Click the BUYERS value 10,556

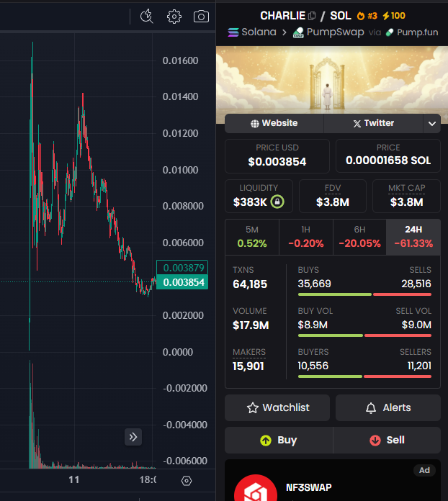tap(313, 366)
